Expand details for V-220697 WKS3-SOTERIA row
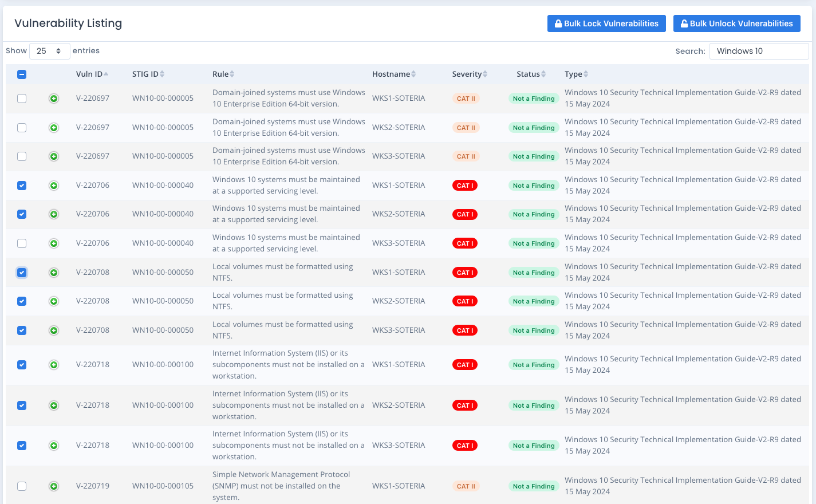The width and height of the screenshot is (816, 504). tap(54, 156)
